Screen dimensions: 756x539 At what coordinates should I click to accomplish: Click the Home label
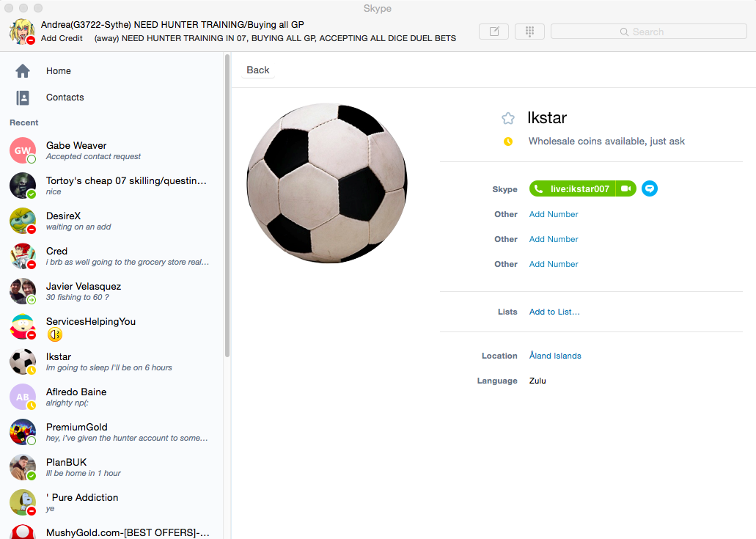click(x=59, y=71)
